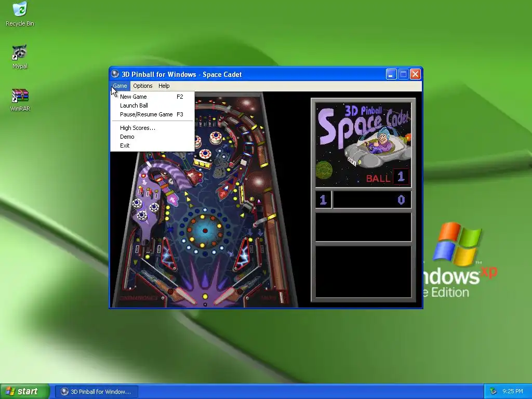The height and width of the screenshot is (399, 532).
Task: Click the ball plunger at bottom right
Action: click(x=281, y=297)
